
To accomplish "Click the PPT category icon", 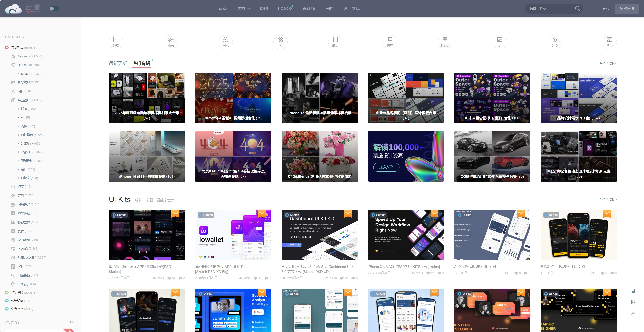I will click(390, 42).
